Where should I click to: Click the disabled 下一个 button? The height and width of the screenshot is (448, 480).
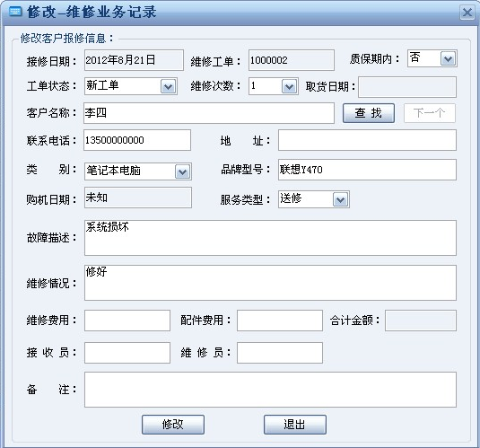pos(430,113)
